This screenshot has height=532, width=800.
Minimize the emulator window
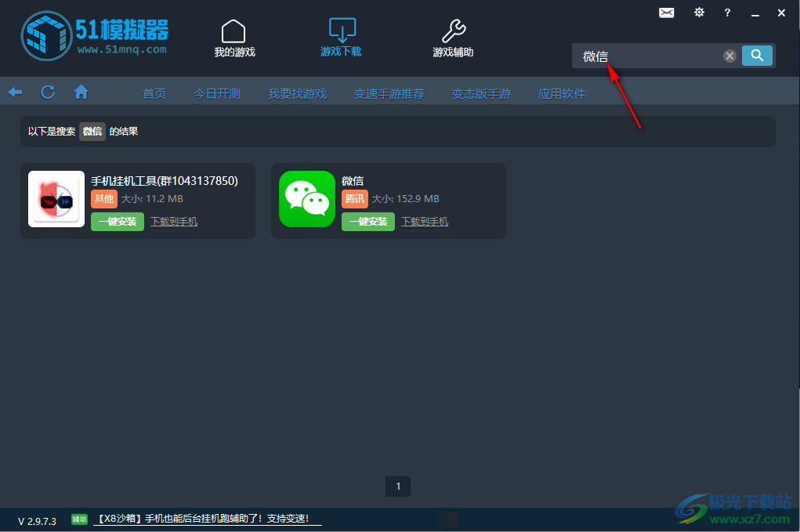click(755, 14)
